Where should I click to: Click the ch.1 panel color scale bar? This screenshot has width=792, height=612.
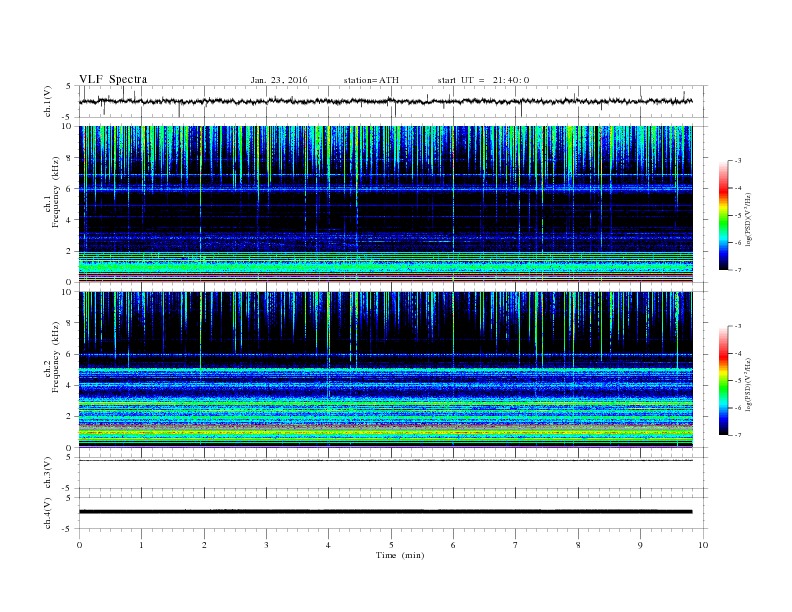point(723,215)
